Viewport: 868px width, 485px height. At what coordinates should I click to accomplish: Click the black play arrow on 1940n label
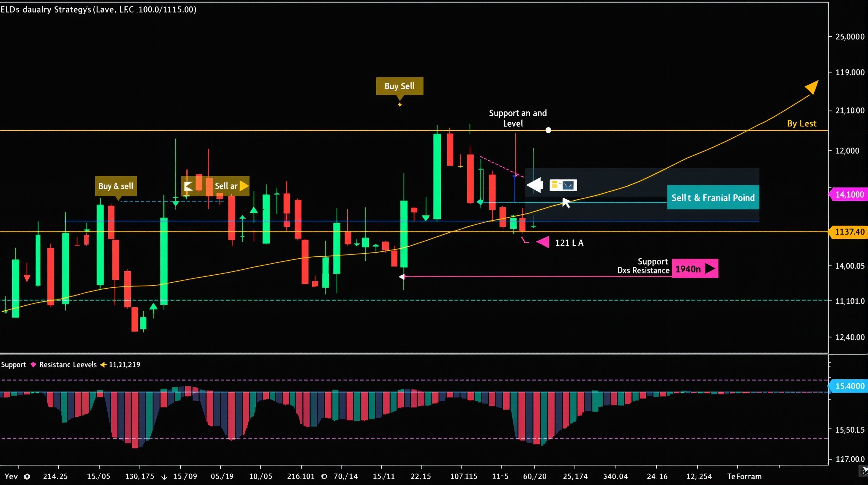point(710,268)
